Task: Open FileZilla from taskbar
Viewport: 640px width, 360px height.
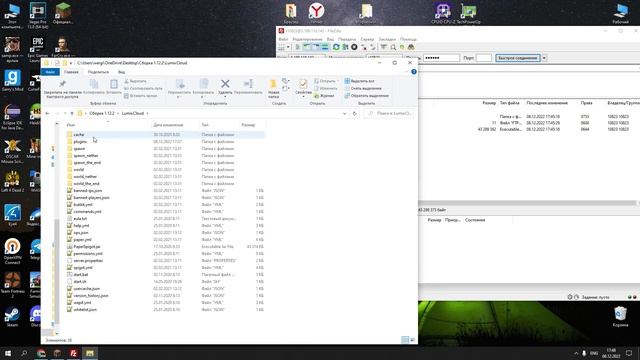Action: pos(73,353)
